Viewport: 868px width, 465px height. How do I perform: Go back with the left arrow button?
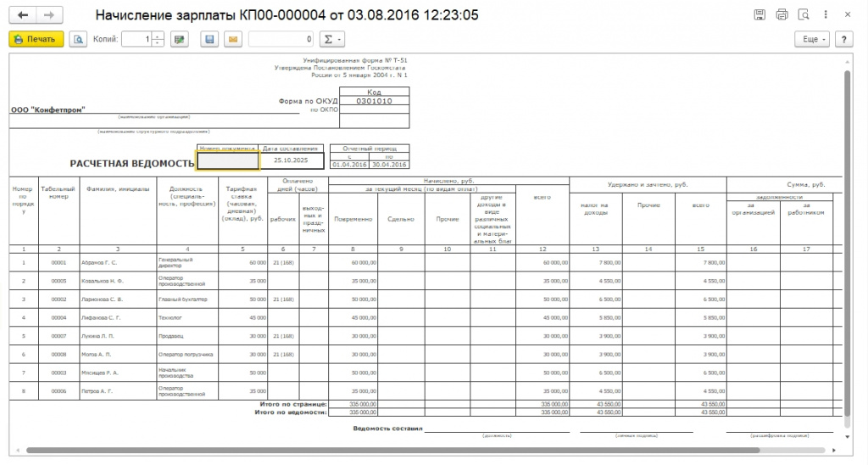point(23,15)
